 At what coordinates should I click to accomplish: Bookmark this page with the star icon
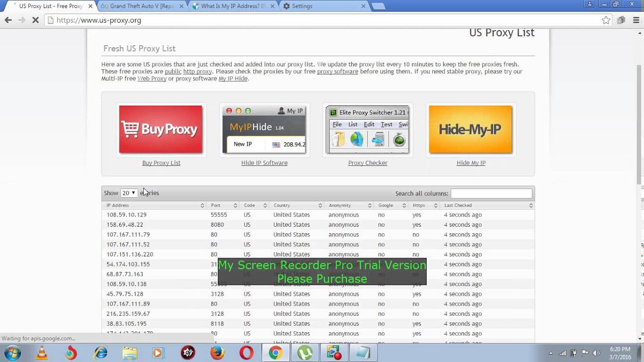(x=606, y=20)
